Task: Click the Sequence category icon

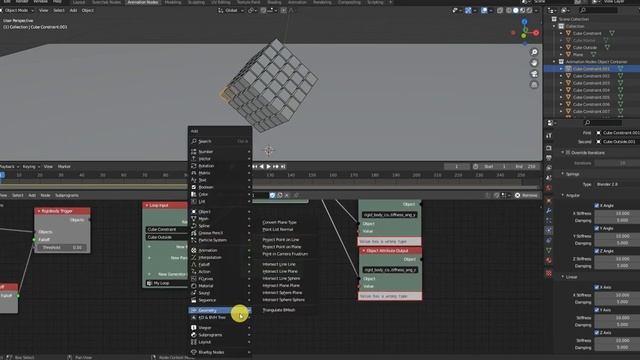Action: point(194,300)
